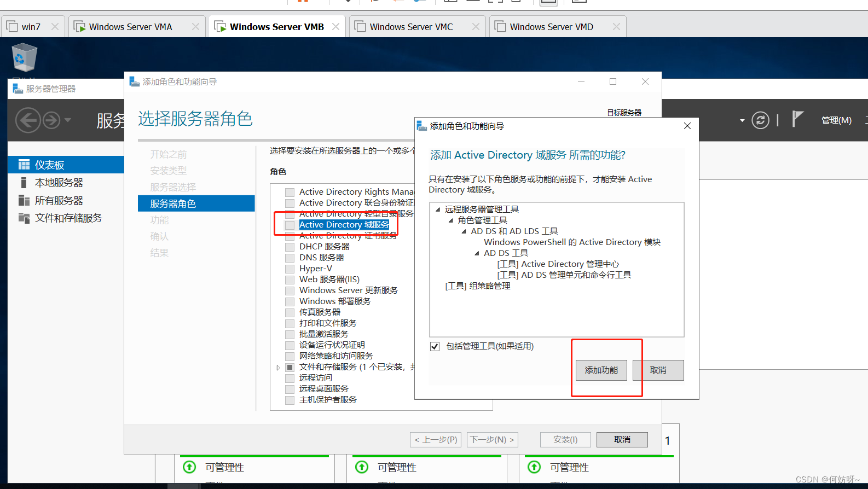
Task: Collapse the 角色管理工具 tree node
Action: click(x=451, y=220)
